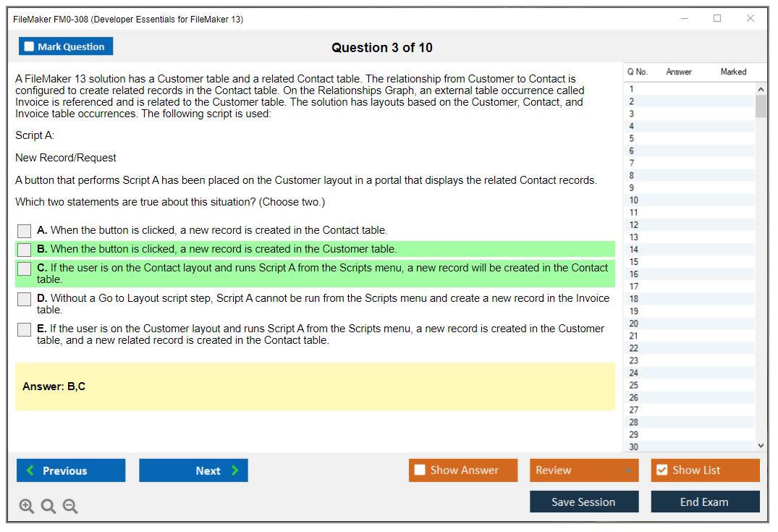The width and height of the screenshot is (778, 532).
Task: Select question 10 in the list
Action: click(x=634, y=200)
